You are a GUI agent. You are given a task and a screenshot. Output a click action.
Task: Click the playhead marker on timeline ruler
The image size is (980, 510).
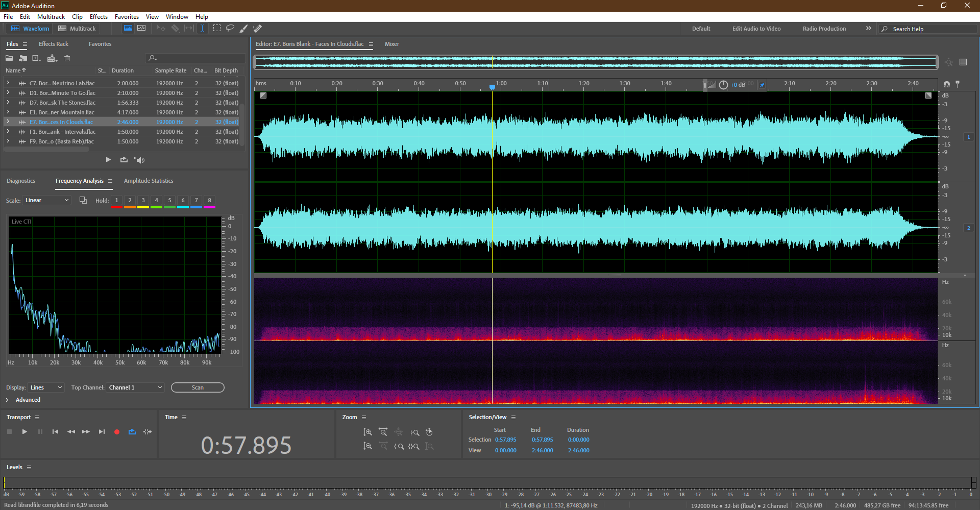click(x=492, y=87)
